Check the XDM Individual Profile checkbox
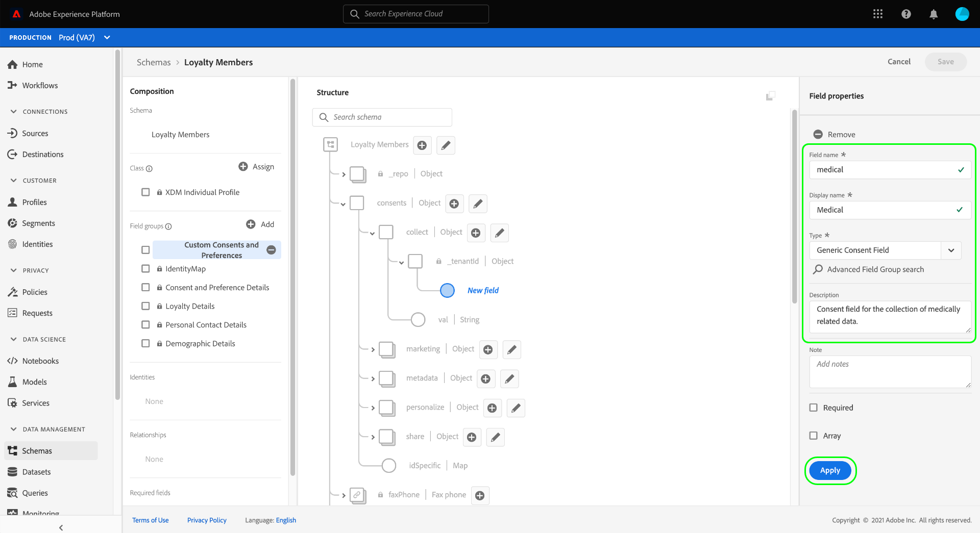Screen dimensions: 980x533 (145, 192)
